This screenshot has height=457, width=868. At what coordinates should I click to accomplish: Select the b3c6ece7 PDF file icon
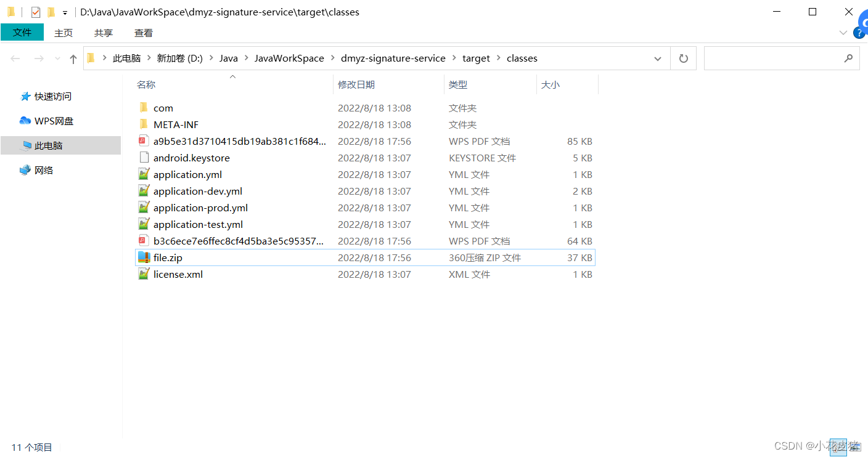(x=144, y=241)
